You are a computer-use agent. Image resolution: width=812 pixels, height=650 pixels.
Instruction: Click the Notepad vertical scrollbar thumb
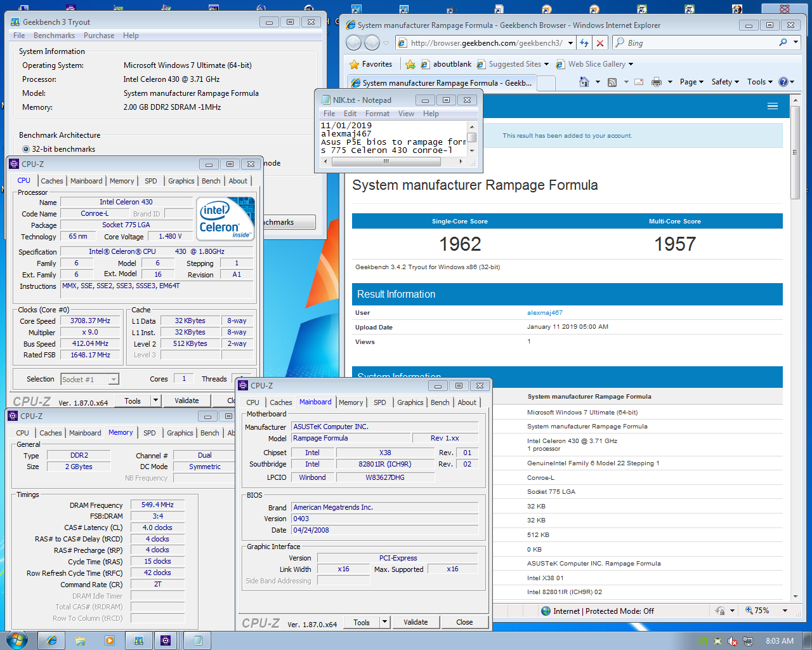(471, 138)
